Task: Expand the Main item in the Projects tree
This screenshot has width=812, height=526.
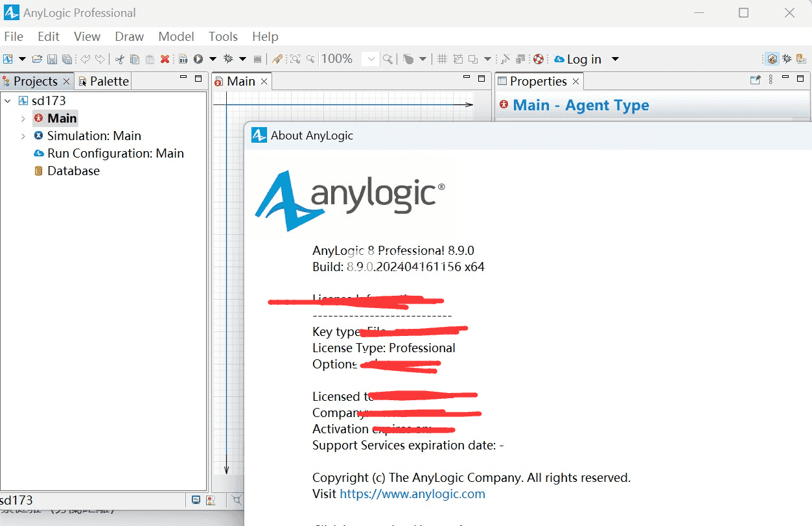Action: click(x=24, y=118)
